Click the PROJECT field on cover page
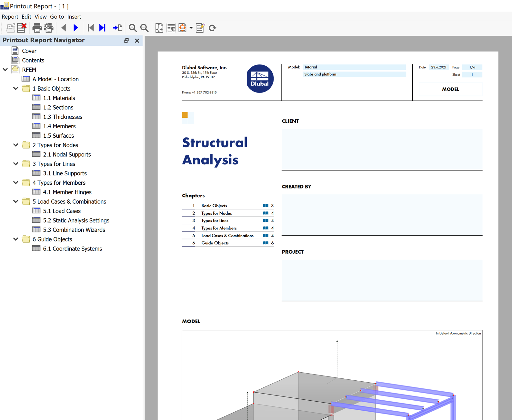The image size is (512, 420). point(382,280)
